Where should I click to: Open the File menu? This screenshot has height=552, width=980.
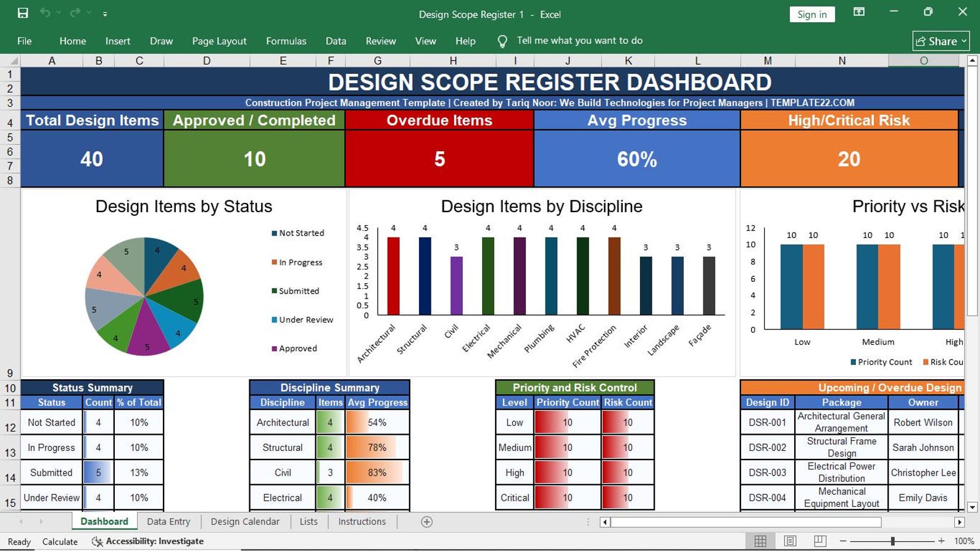pos(25,41)
